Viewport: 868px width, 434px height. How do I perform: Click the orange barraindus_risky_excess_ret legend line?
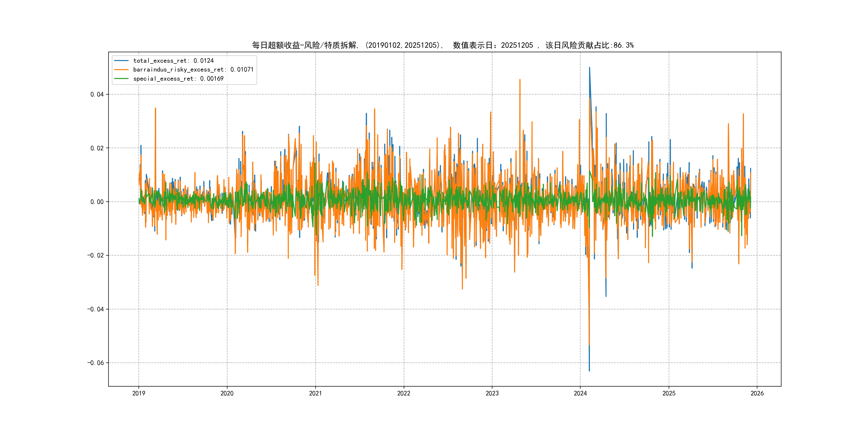pyautogui.click(x=121, y=70)
